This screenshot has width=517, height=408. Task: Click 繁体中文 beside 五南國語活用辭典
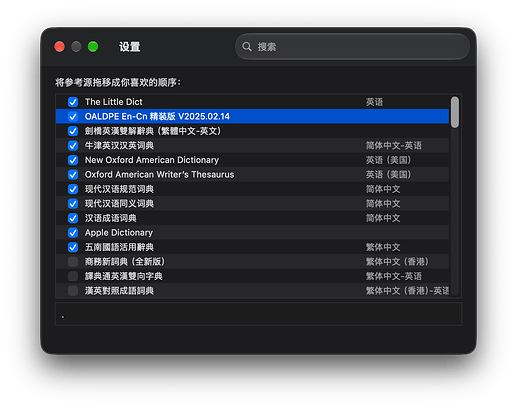click(383, 247)
